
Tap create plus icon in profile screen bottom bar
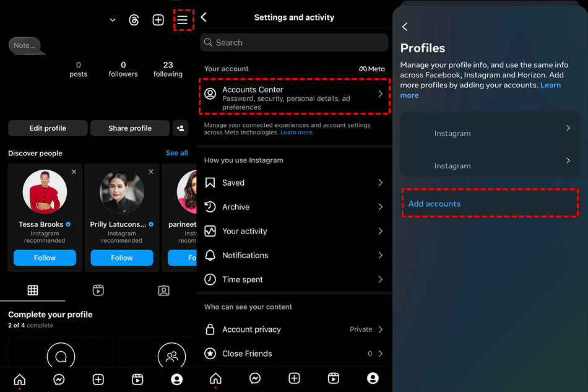click(x=98, y=380)
